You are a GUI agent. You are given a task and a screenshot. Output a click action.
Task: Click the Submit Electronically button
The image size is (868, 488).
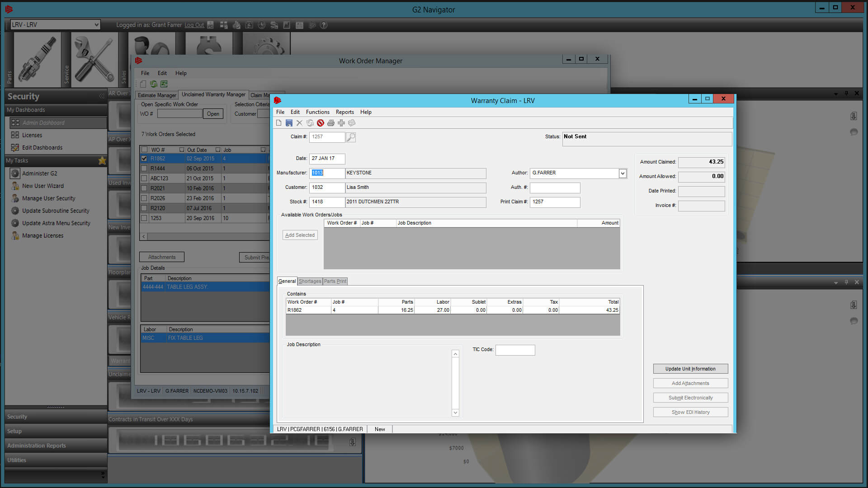coord(690,398)
